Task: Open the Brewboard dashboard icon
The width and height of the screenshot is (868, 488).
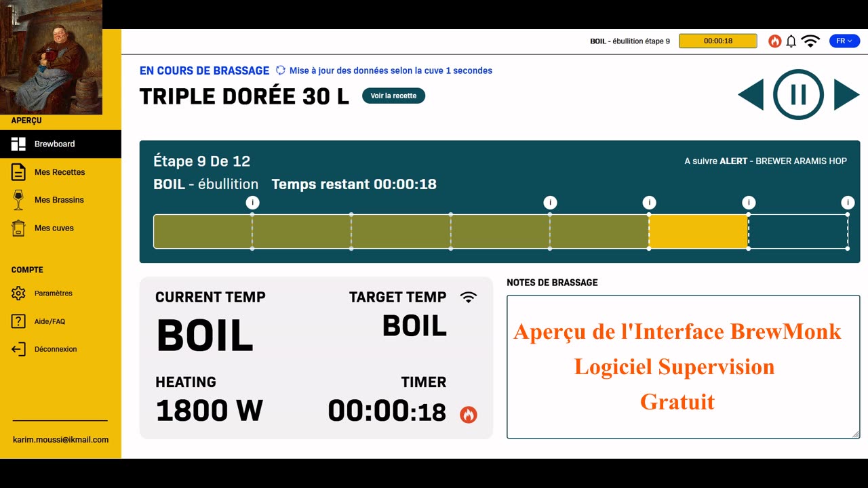Action: click(18, 144)
